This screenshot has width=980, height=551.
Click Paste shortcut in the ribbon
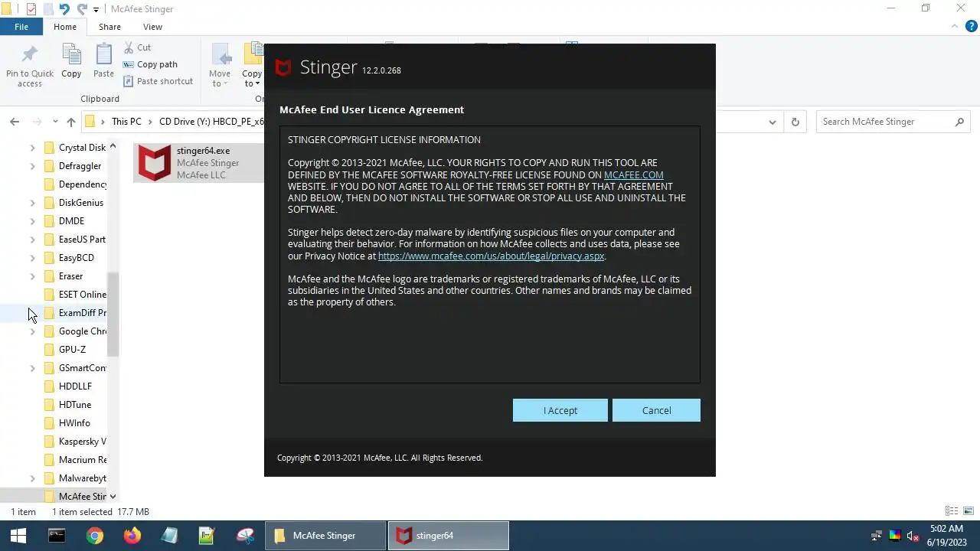(158, 81)
